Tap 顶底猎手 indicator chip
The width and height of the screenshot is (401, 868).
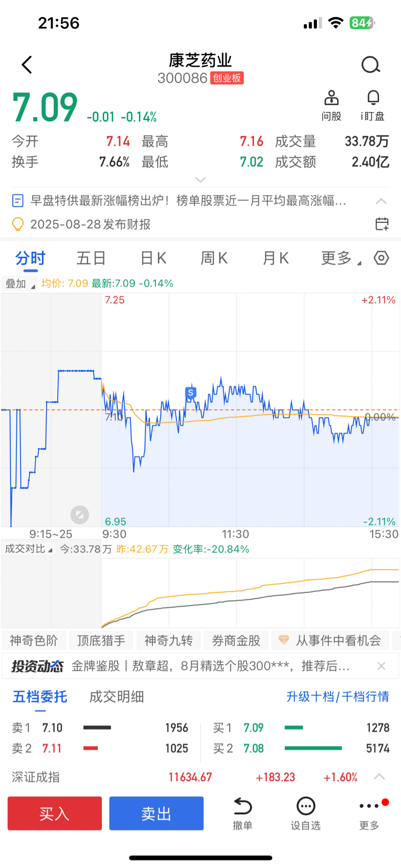tap(101, 640)
